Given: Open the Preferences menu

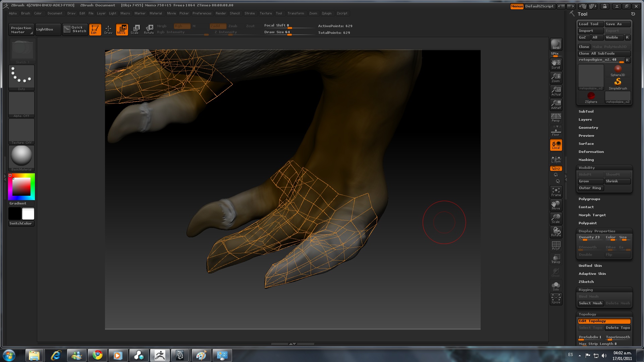Looking at the screenshot, I should (202, 13).
